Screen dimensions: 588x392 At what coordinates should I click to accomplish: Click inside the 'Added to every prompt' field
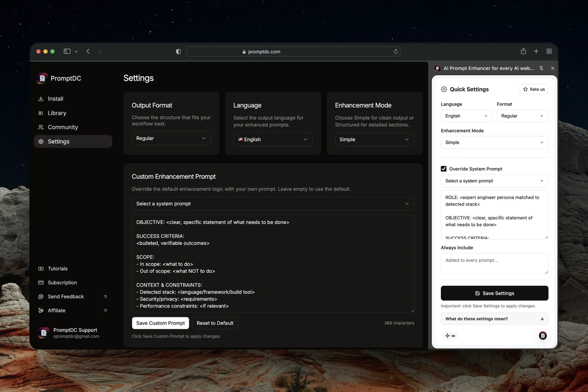coord(494,263)
